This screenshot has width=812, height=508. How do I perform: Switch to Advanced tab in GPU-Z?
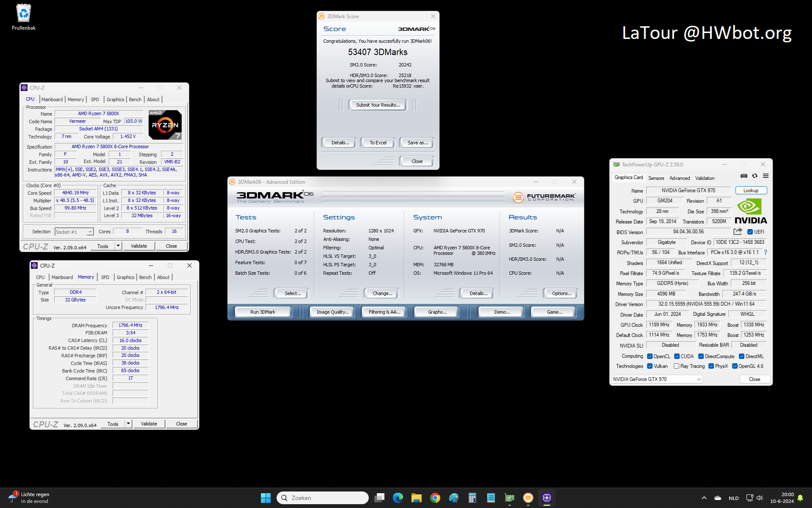point(680,178)
